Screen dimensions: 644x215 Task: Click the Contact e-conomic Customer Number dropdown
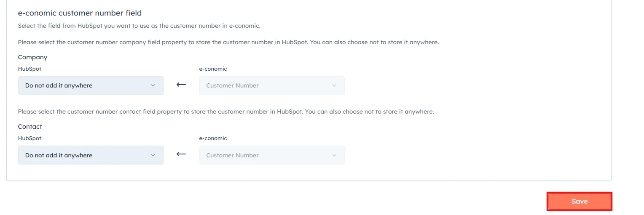click(x=271, y=155)
